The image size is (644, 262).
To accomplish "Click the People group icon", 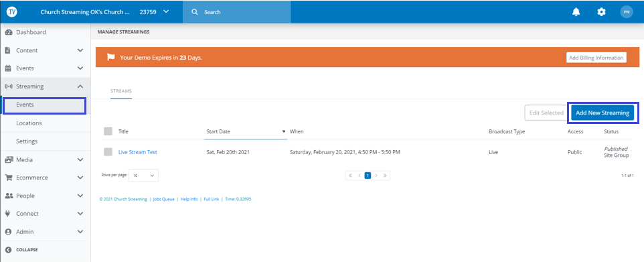I will tap(9, 196).
